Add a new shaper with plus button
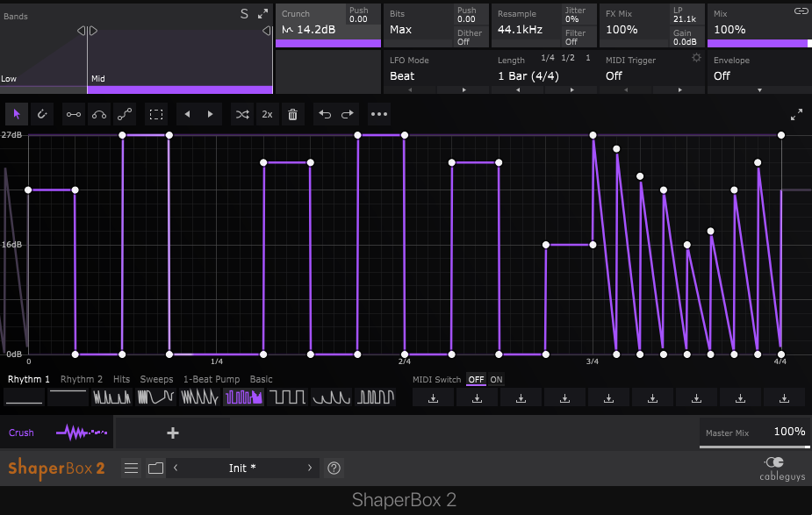812x515 pixels. 172,433
